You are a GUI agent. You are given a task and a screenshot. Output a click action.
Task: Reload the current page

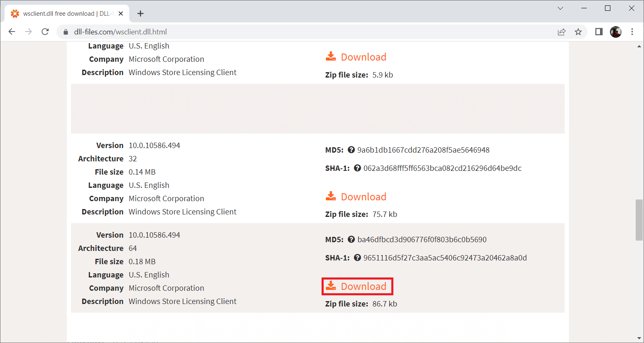pyautogui.click(x=45, y=32)
